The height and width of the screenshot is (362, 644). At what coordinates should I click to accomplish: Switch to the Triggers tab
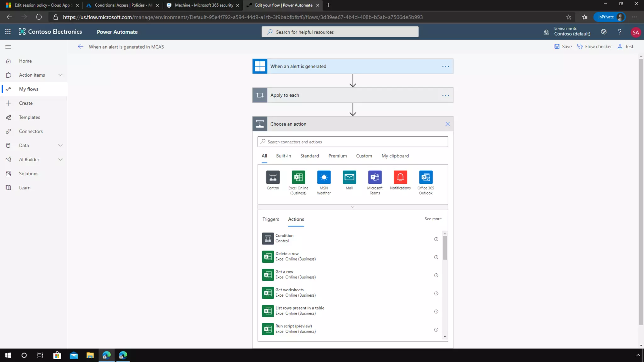point(270,219)
